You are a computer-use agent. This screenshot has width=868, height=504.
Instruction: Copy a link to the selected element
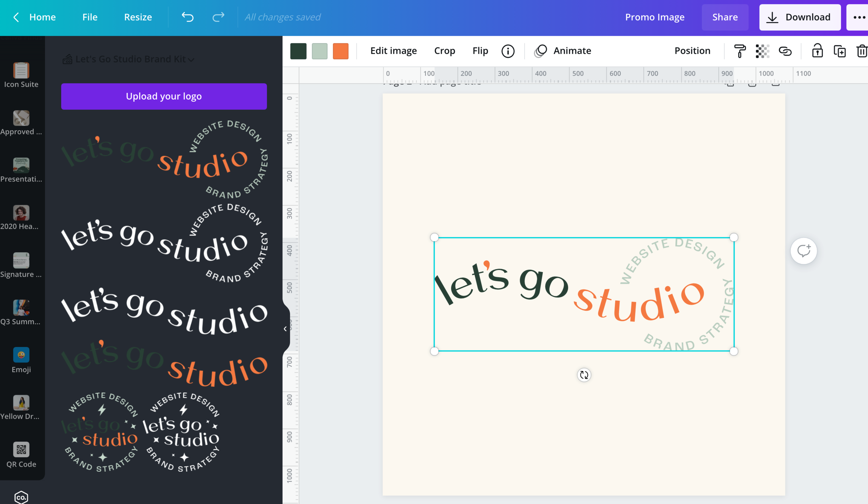tap(785, 51)
